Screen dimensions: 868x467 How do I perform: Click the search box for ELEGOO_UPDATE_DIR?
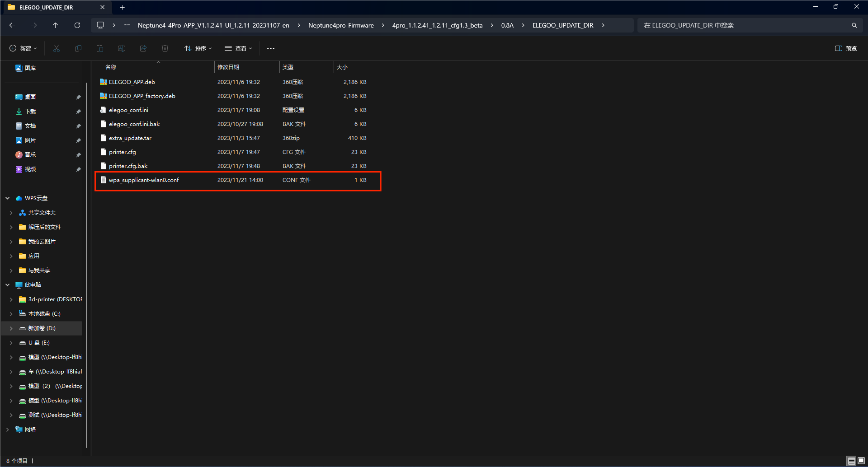[x=746, y=25]
